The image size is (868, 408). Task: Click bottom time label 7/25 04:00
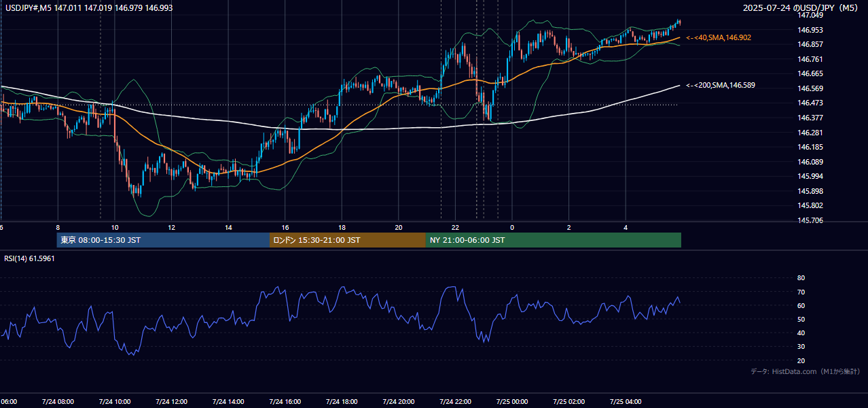tap(626, 401)
